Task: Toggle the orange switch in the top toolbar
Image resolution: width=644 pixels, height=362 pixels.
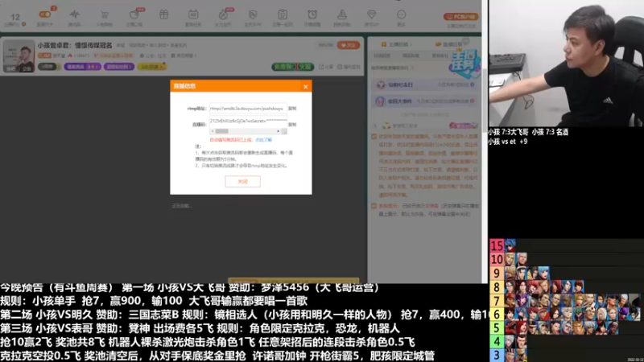Action: [x=45, y=14]
